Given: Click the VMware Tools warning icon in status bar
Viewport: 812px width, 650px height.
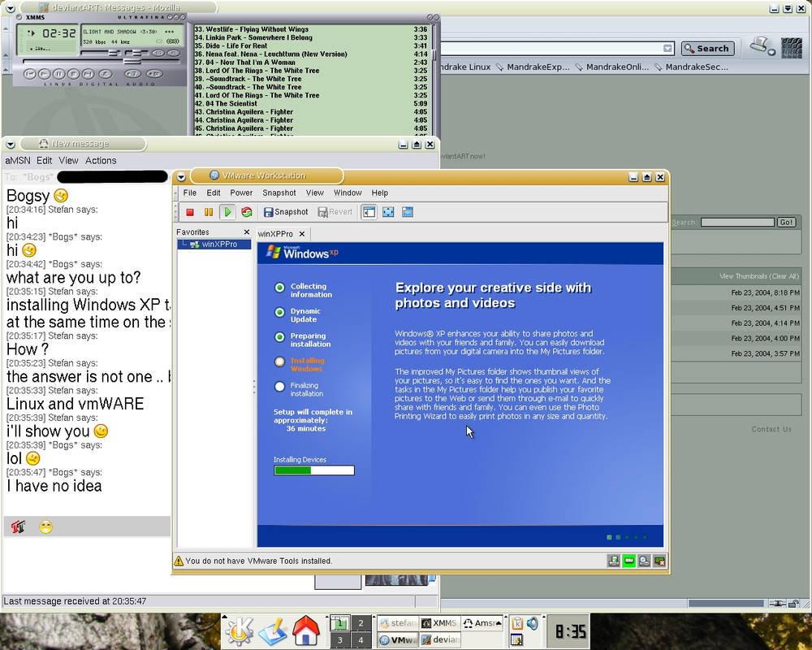Looking at the screenshot, I should point(179,561).
